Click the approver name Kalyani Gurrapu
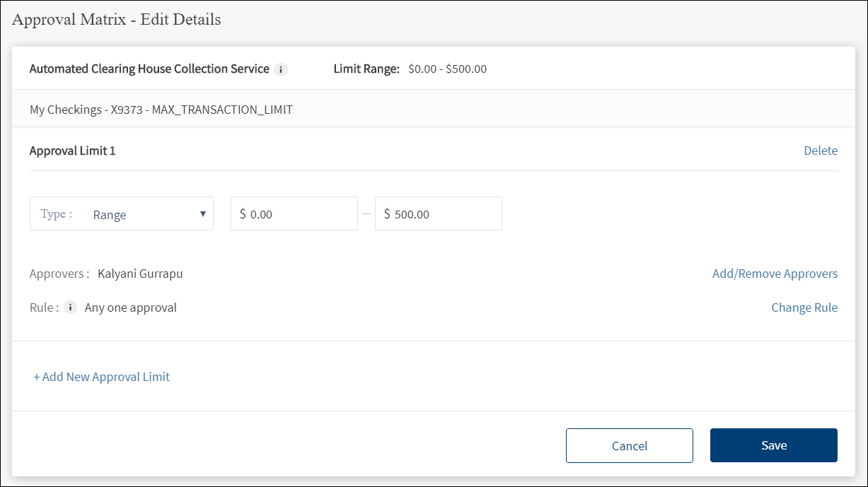Viewport: 868px width, 487px height. click(140, 274)
